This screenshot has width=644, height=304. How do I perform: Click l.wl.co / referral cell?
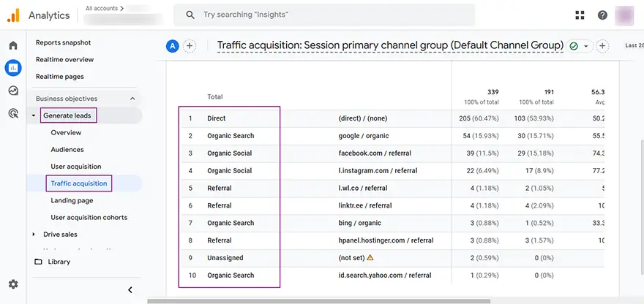pyautogui.click(x=363, y=188)
